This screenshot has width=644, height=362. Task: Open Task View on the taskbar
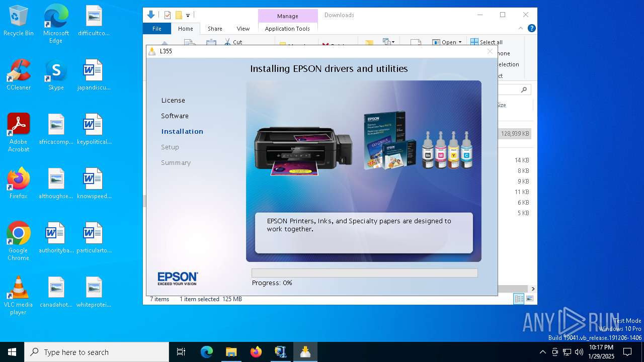pyautogui.click(x=181, y=352)
